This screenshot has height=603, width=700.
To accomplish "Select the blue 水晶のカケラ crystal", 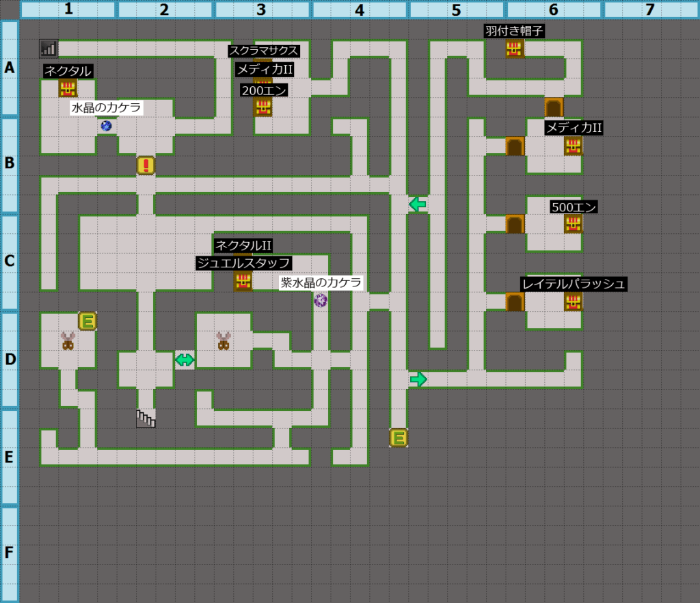I will point(106,126).
